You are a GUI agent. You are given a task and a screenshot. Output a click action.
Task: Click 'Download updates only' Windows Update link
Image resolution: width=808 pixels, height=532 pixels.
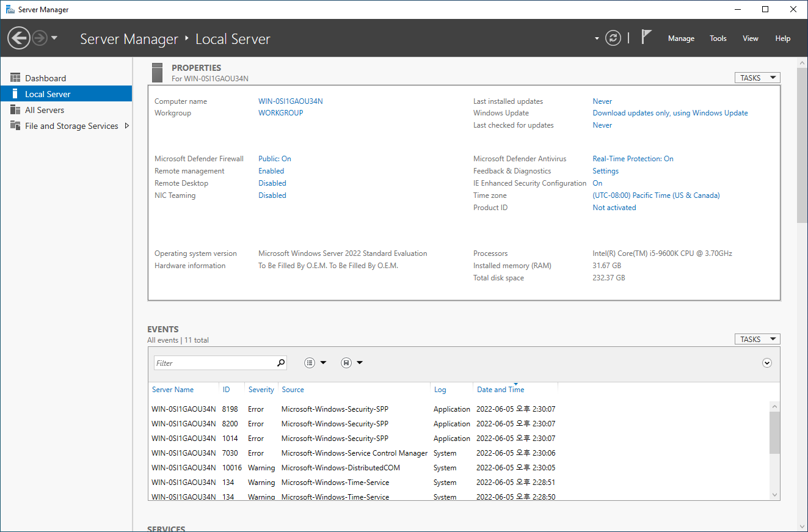coord(670,113)
